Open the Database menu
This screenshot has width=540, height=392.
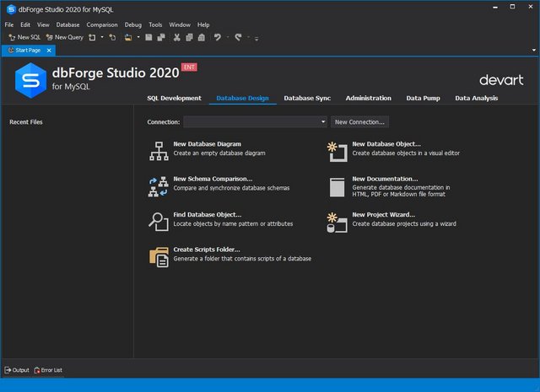(67, 24)
